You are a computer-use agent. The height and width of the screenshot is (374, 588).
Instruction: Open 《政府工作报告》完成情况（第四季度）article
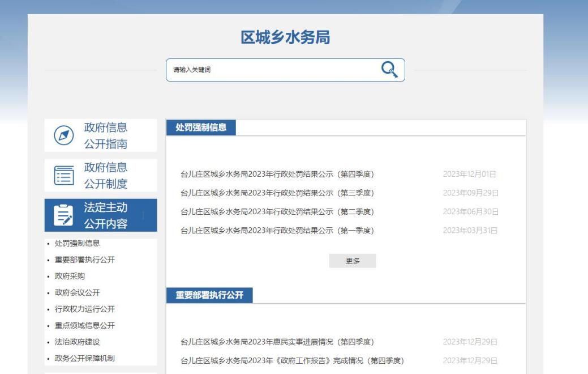coord(292,361)
